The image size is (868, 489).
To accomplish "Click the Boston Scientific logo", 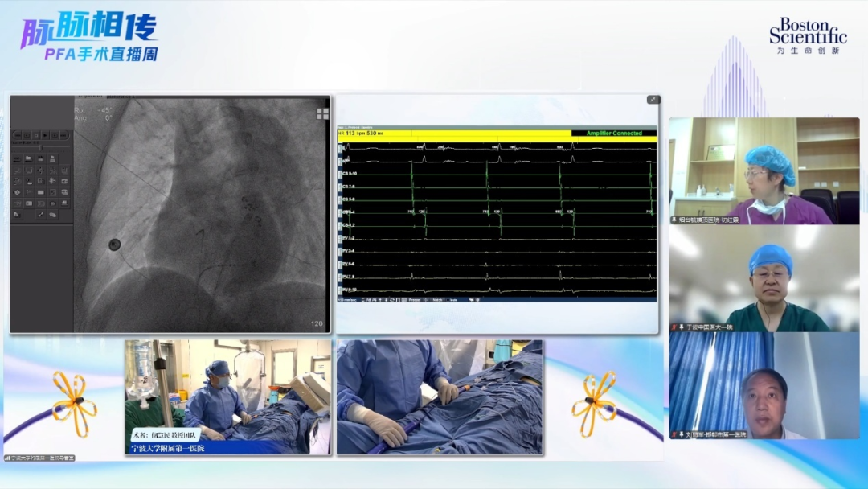I will (x=807, y=36).
